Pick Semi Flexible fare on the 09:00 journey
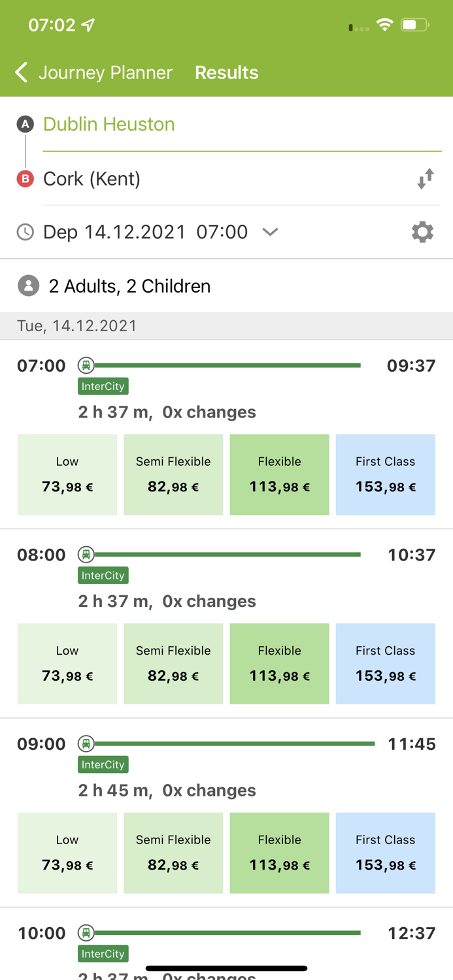This screenshot has width=453, height=980. [173, 853]
